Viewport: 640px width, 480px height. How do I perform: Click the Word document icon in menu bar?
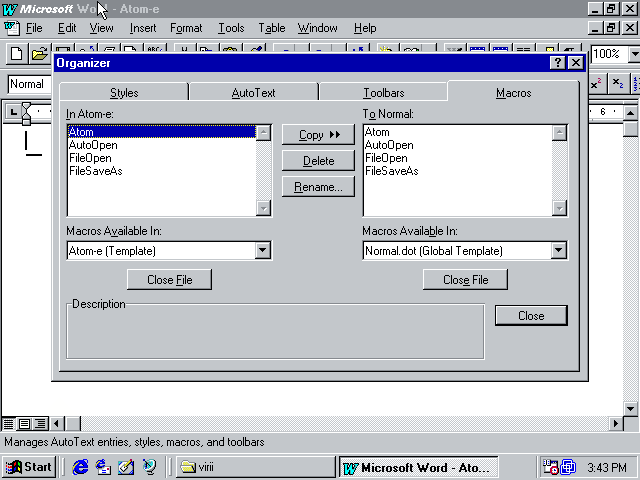12,28
